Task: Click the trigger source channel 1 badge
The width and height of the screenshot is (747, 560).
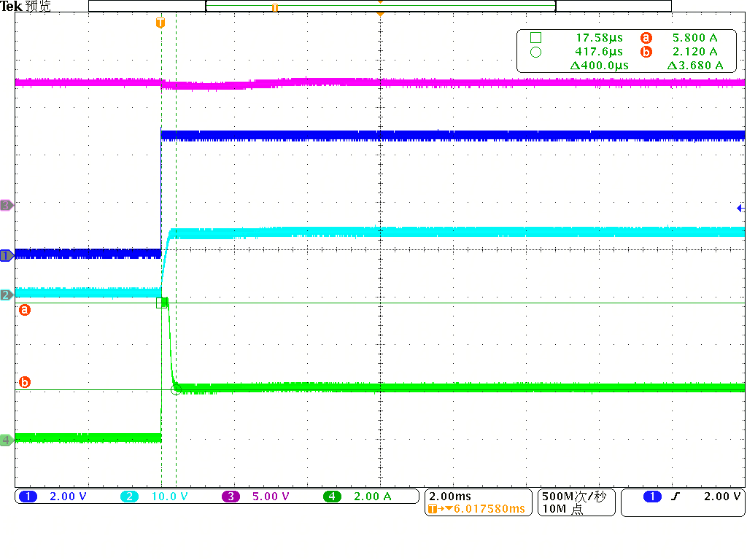Action: (652, 496)
